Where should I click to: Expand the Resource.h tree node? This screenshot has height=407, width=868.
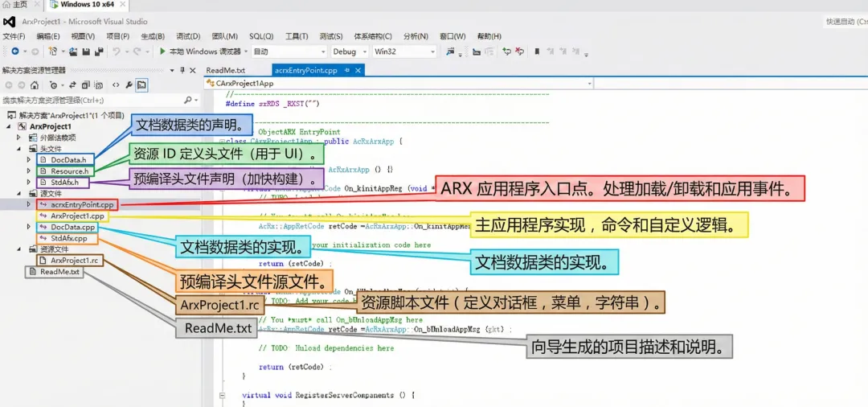pyautogui.click(x=29, y=171)
